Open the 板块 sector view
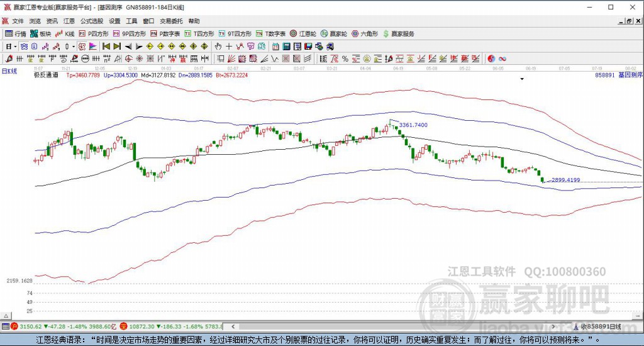The image size is (644, 346). click(x=41, y=34)
